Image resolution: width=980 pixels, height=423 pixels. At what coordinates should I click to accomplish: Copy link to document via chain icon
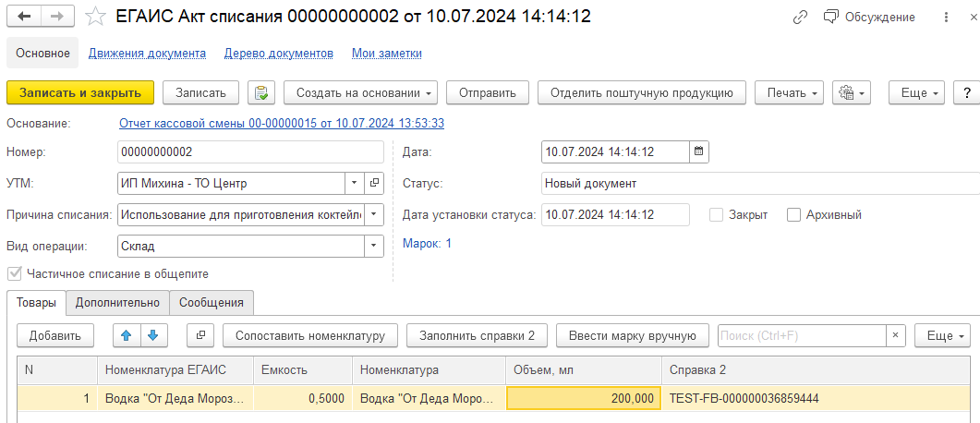[800, 17]
